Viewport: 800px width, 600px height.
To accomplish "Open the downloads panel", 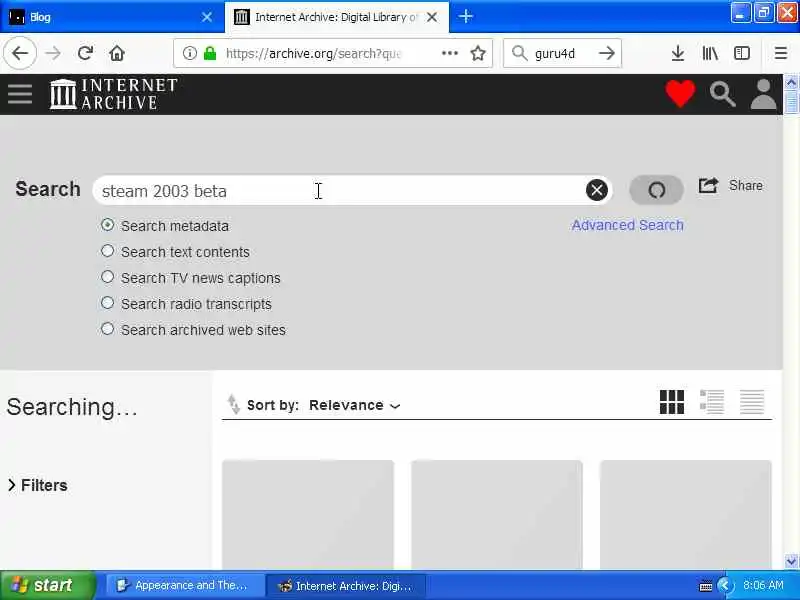I will pyautogui.click(x=678, y=53).
